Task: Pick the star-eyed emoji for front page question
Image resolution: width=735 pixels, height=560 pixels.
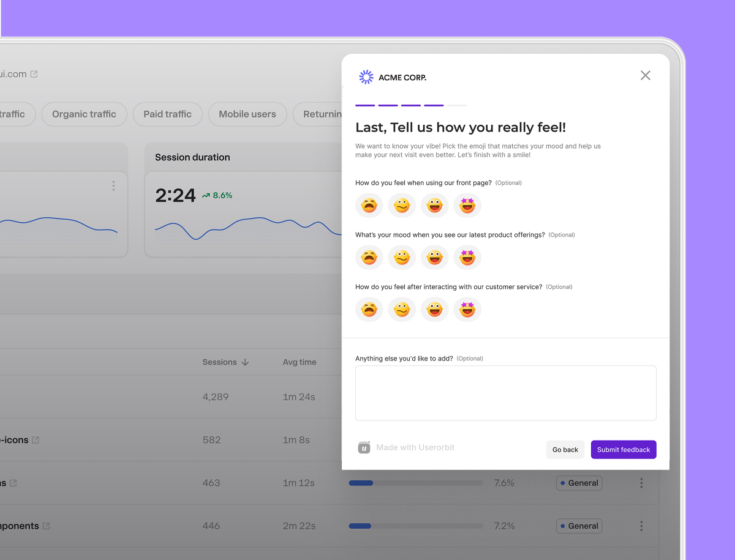Action: [x=467, y=206]
